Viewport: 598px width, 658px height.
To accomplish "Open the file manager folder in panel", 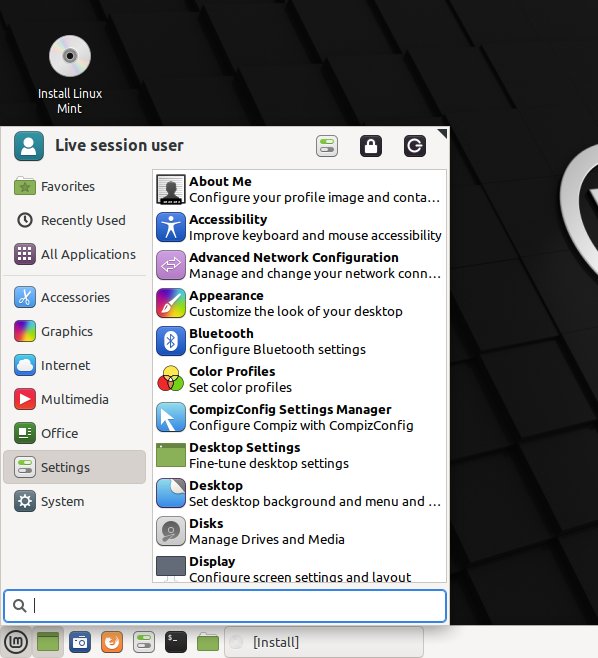I will point(208,642).
